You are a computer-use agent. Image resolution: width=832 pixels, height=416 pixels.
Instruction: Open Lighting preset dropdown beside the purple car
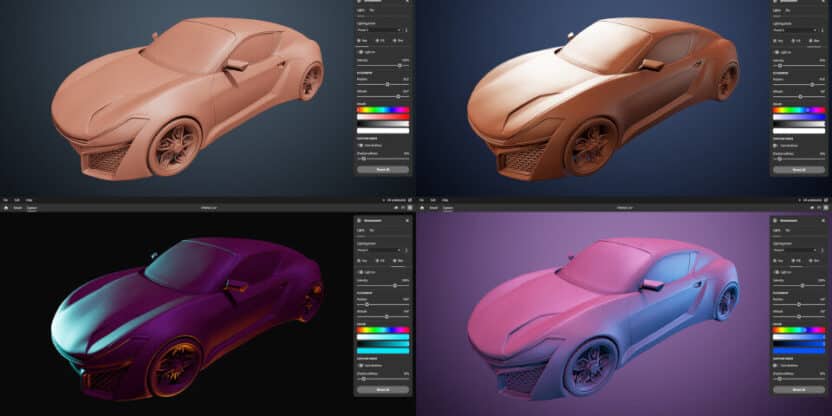(379, 250)
